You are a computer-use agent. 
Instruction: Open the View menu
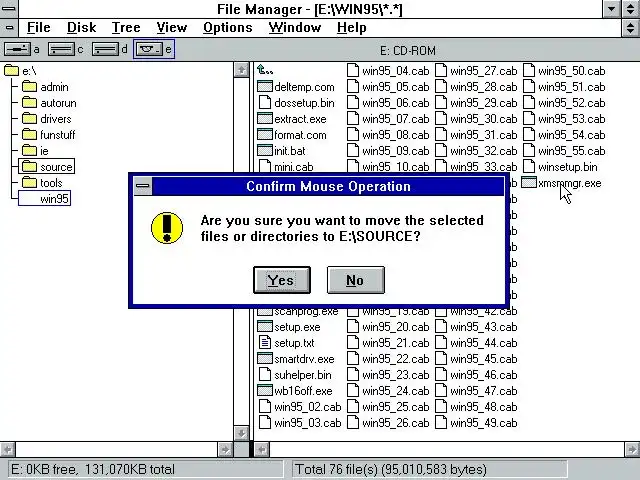[x=172, y=28]
